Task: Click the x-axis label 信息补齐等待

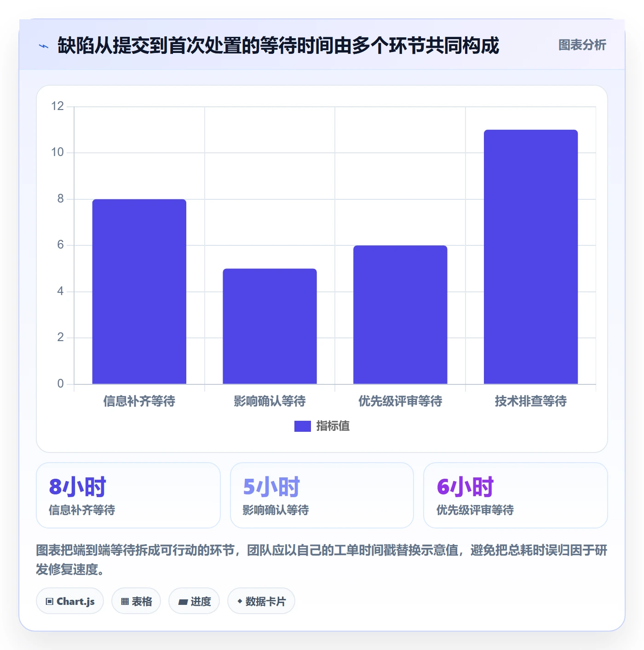Action: (139, 401)
